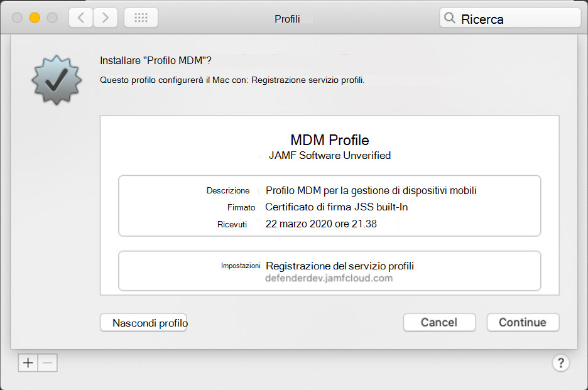Click the Nascondi profilo button
This screenshot has height=390, width=588.
(143, 323)
